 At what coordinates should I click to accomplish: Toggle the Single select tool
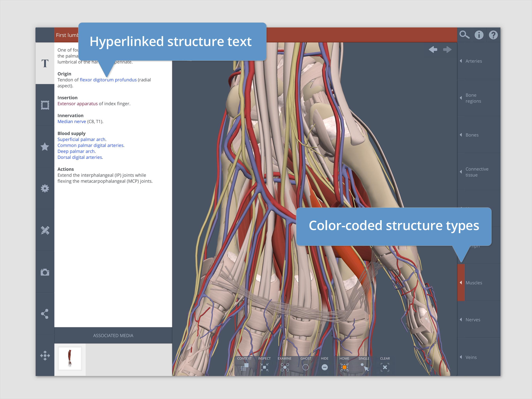364,364
